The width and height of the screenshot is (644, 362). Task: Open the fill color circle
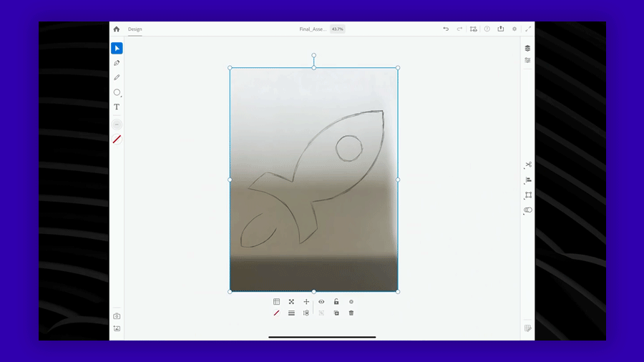(x=117, y=124)
